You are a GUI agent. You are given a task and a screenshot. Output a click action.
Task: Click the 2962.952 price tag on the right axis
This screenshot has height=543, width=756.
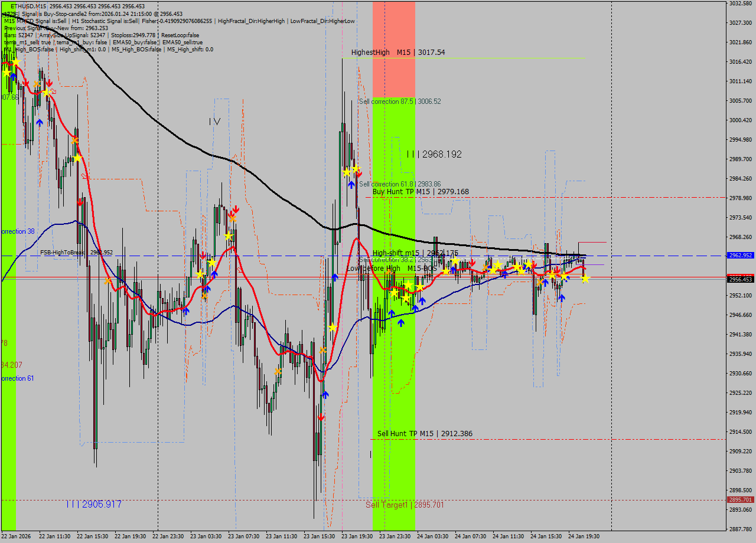pyautogui.click(x=740, y=256)
